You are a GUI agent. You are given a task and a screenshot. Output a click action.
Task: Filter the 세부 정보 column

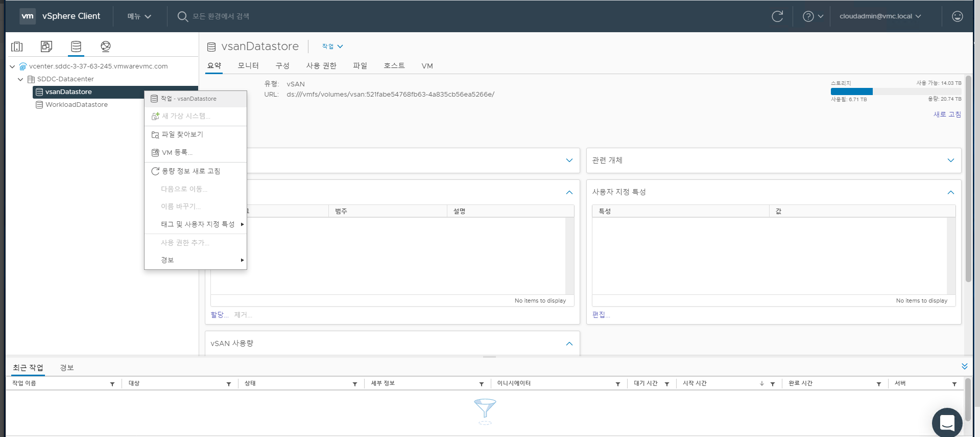pos(482,384)
